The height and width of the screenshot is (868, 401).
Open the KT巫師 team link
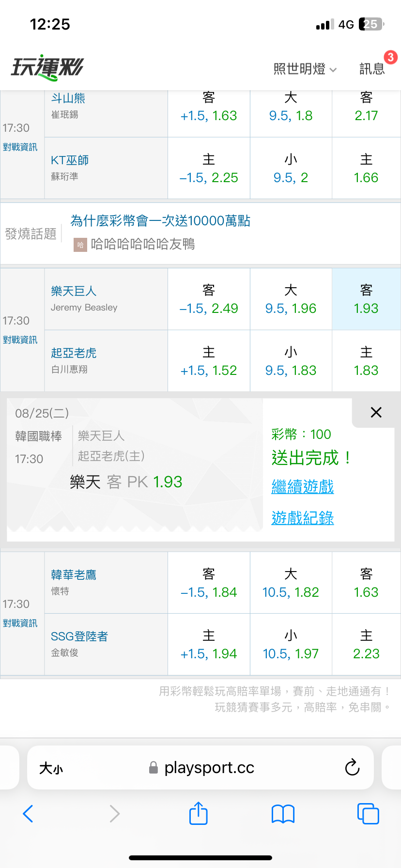(x=70, y=160)
